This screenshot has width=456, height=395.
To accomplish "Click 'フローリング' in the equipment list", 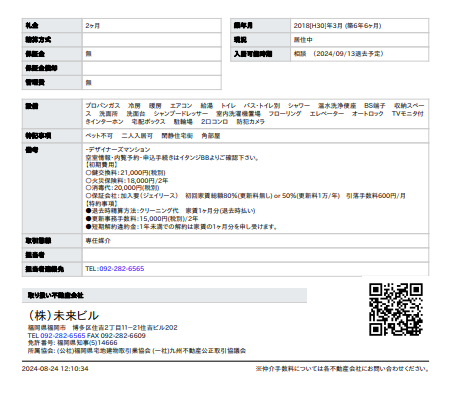I will tap(285, 114).
